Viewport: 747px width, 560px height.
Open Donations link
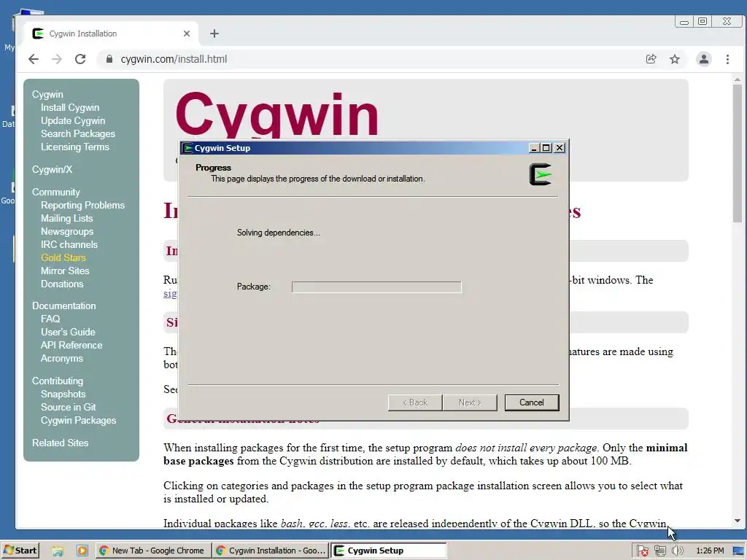pyautogui.click(x=62, y=284)
